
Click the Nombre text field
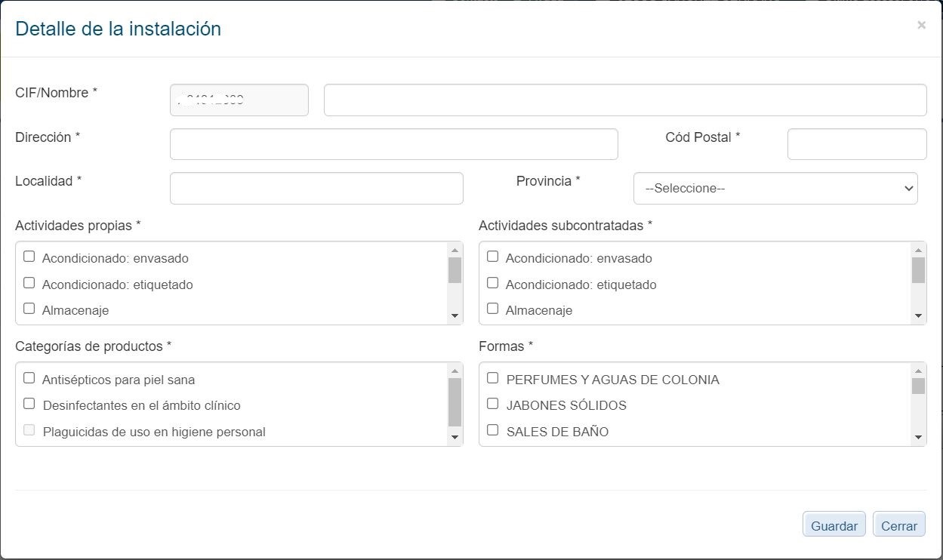tap(625, 100)
